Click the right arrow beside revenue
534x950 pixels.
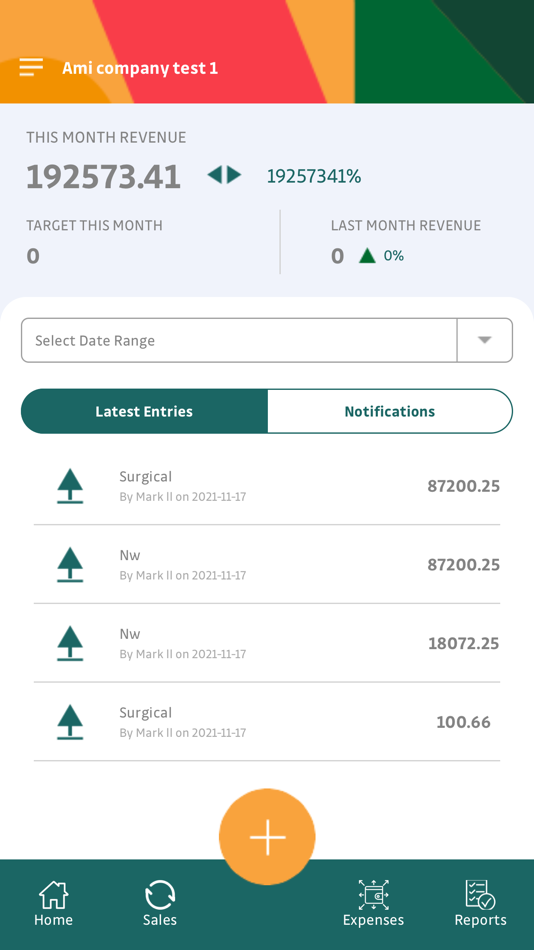pyautogui.click(x=234, y=175)
